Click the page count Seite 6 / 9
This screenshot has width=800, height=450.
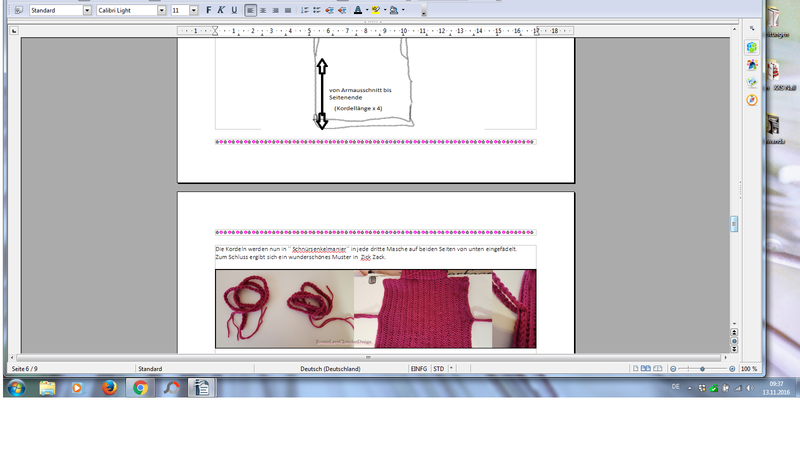[25, 369]
